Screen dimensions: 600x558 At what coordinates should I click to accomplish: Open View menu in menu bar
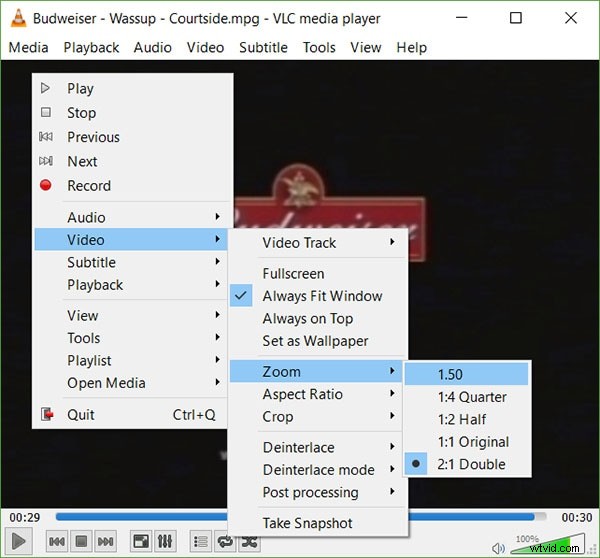pos(365,47)
